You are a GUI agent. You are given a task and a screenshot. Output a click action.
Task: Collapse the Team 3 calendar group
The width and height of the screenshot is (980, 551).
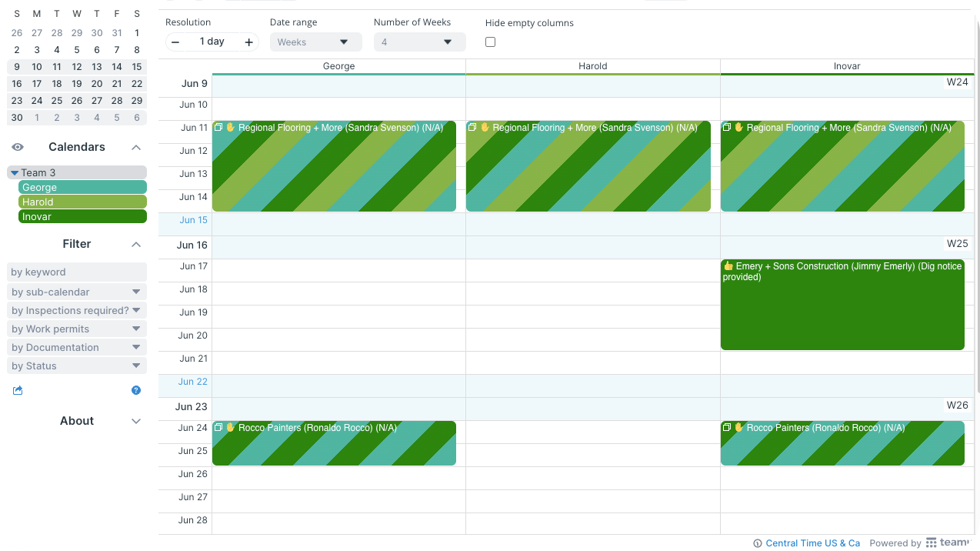pos(15,173)
